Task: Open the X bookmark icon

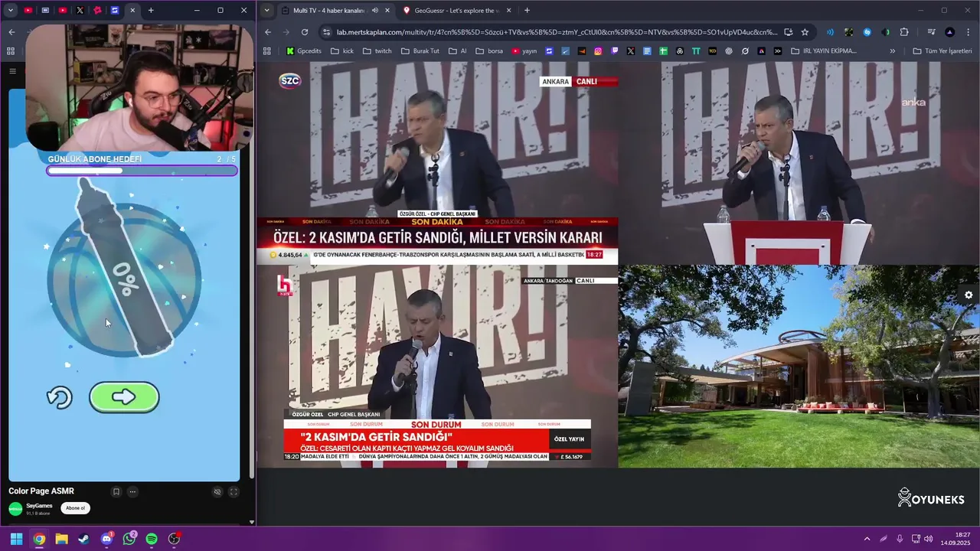Action: [631, 51]
